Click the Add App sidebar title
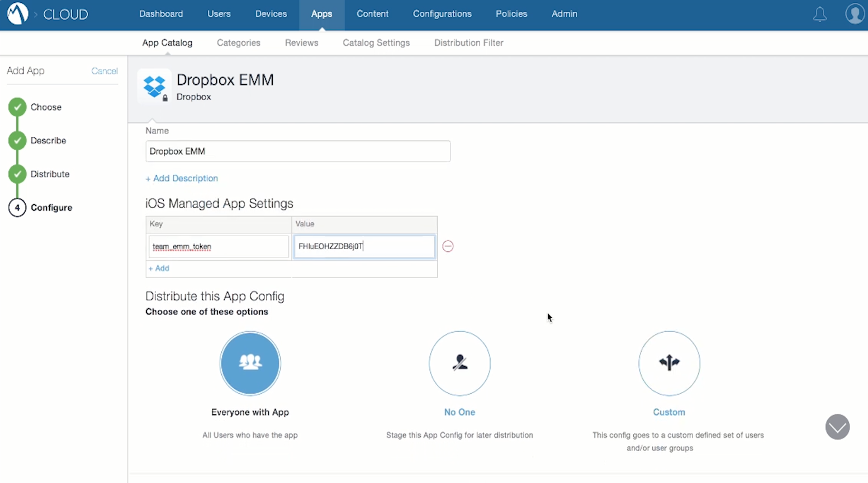This screenshot has width=868, height=483. pyautogui.click(x=26, y=71)
